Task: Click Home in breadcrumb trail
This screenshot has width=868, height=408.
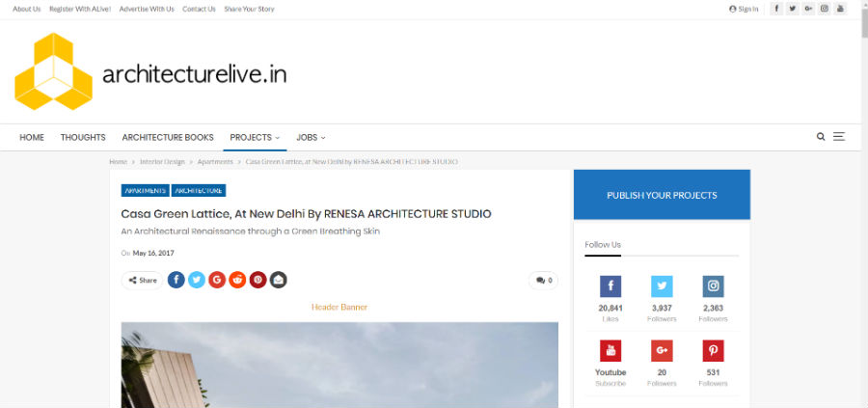Action: pyautogui.click(x=118, y=162)
